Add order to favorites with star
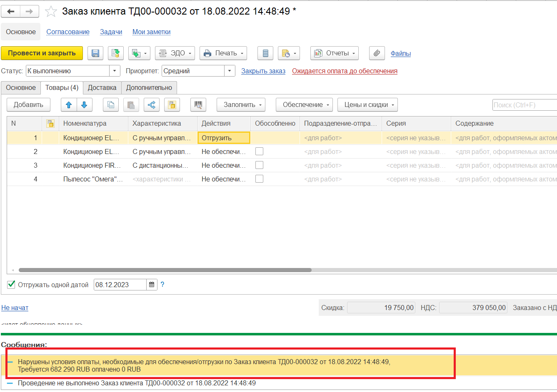 tap(51, 11)
